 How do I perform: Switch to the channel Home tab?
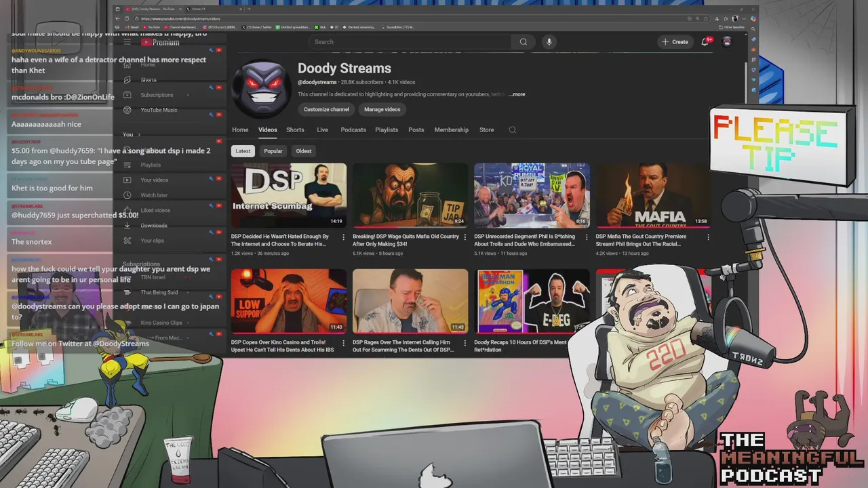coord(240,130)
